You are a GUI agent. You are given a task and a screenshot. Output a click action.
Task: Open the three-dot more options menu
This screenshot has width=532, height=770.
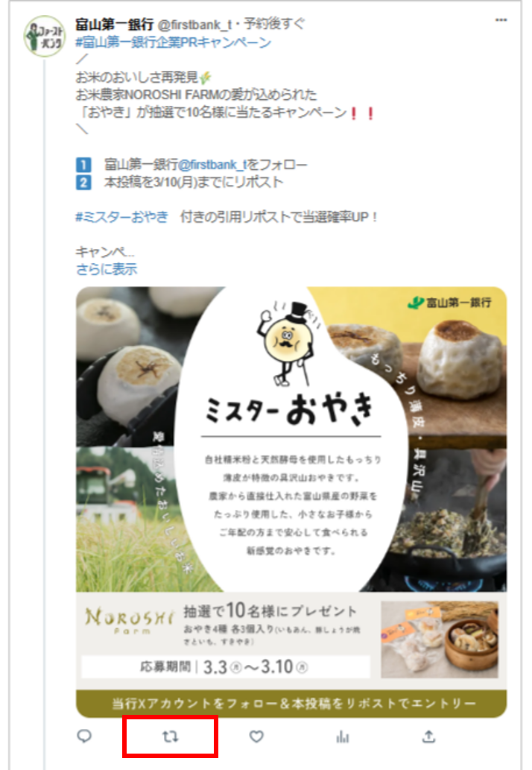[501, 20]
